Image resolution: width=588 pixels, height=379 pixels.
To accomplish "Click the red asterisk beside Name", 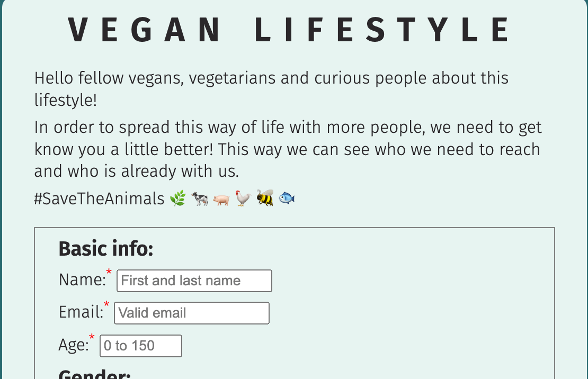I will click(x=109, y=272).
